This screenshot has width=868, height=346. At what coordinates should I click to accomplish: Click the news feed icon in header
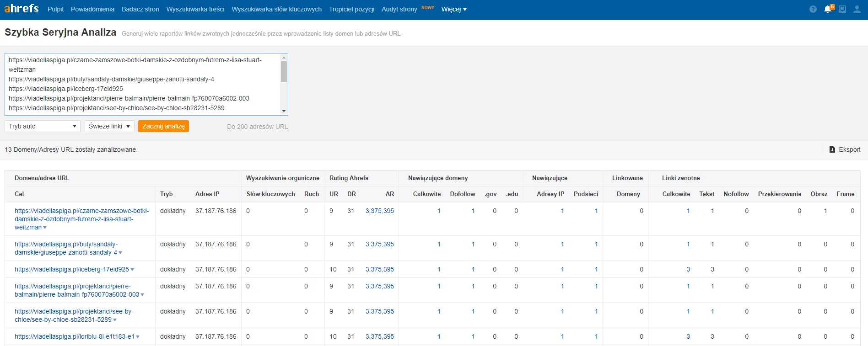[x=842, y=9]
